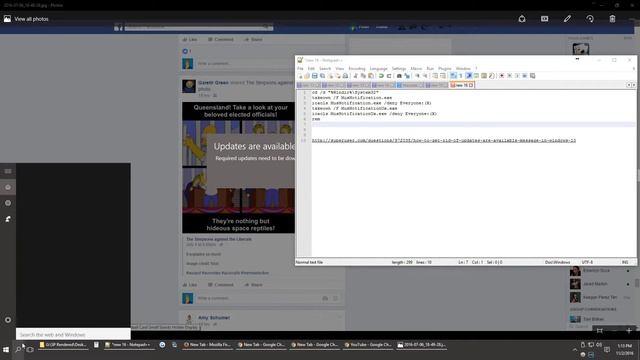Viewport: 640px width, 360px height.
Task: Open the superuser.com link in the editor
Action: pyautogui.click(x=444, y=140)
